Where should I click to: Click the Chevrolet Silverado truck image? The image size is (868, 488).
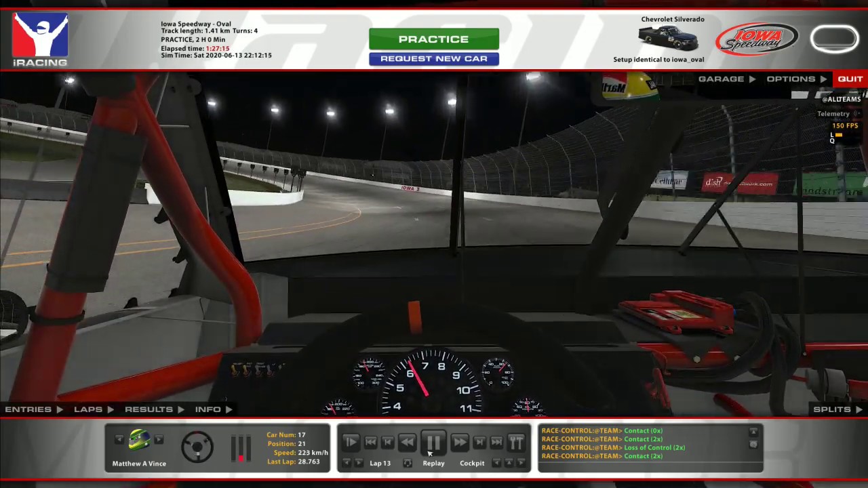coord(669,39)
